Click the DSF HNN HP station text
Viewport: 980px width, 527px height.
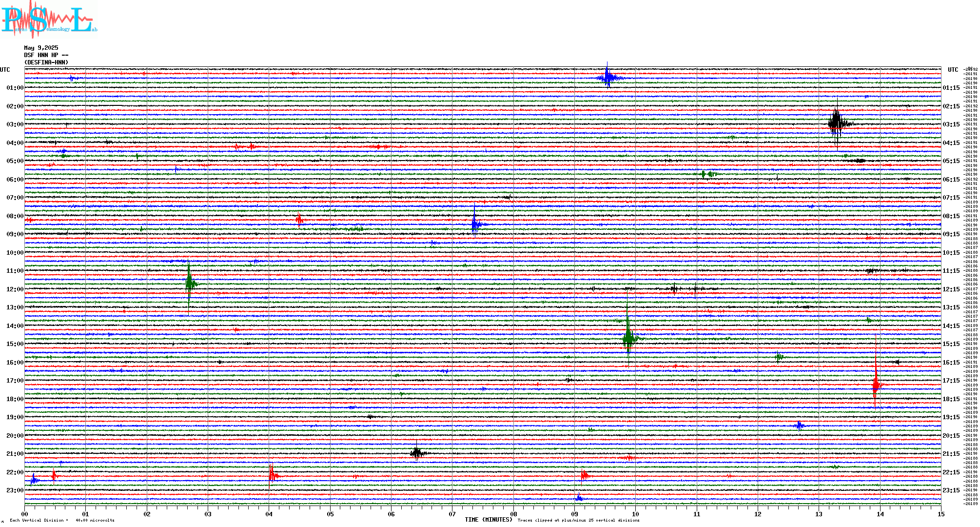(46, 55)
